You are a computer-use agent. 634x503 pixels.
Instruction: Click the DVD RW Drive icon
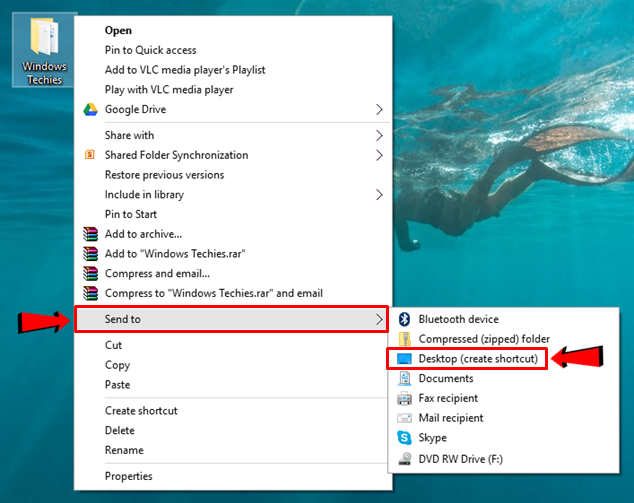coord(404,458)
